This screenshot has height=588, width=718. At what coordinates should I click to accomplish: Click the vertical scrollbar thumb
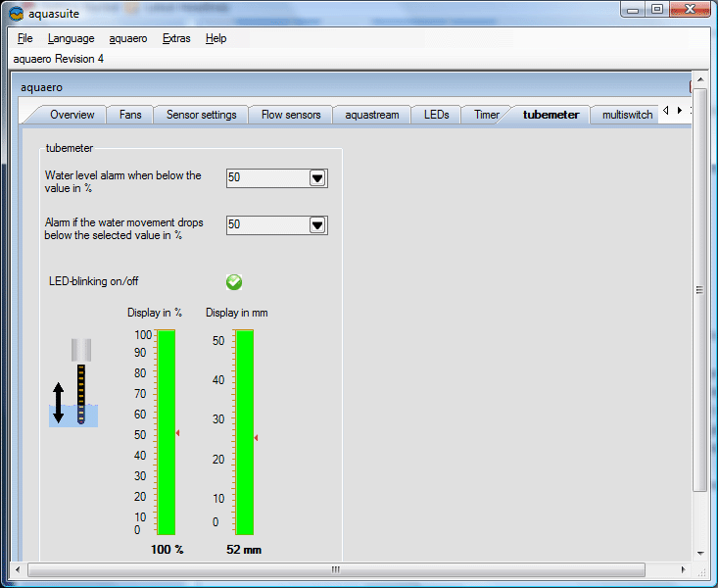tap(699, 290)
